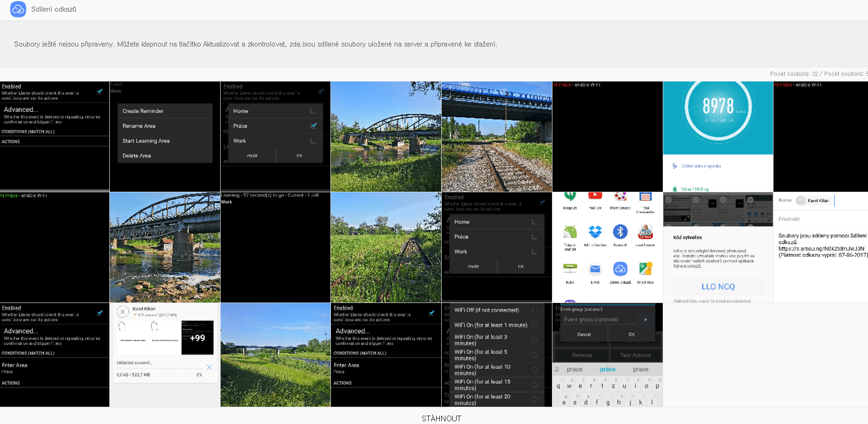868x424 pixels.
Task: Click the YouTube icon in share grid
Action: pyautogui.click(x=595, y=196)
